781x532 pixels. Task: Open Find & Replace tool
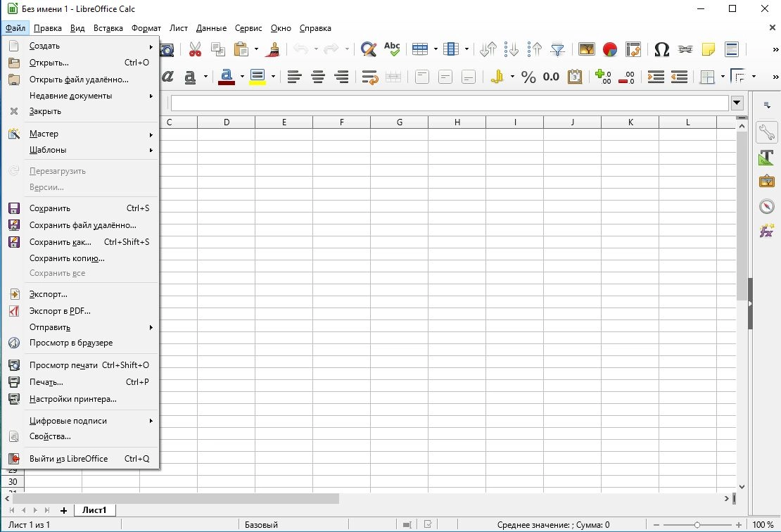pos(368,49)
